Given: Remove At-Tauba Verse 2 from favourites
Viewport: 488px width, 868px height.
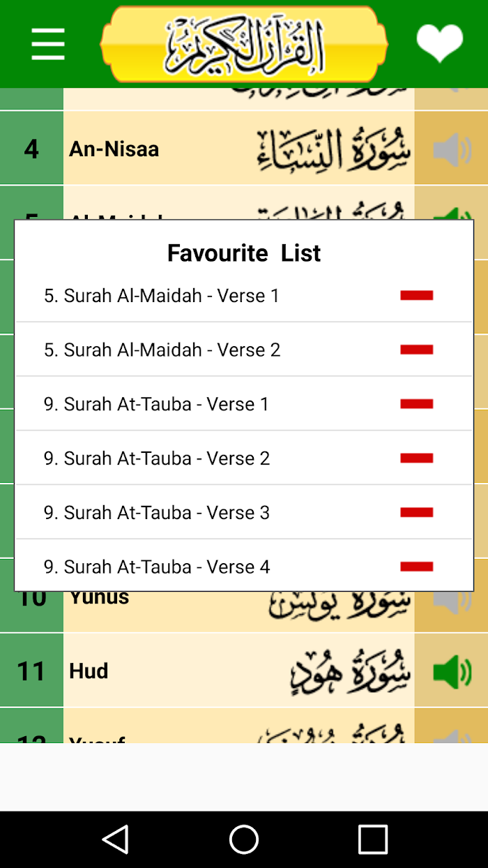Looking at the screenshot, I should [x=417, y=458].
